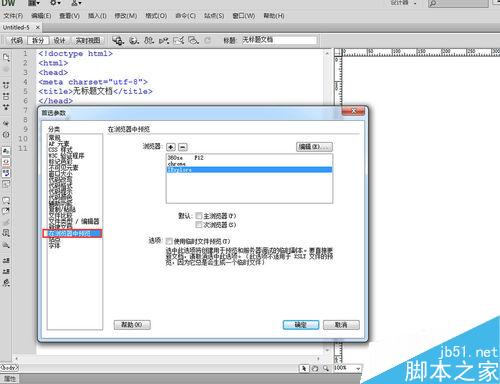Click the Preview in browser globe icon
Screen dimensions: 500x384
pyautogui.click(x=134, y=41)
